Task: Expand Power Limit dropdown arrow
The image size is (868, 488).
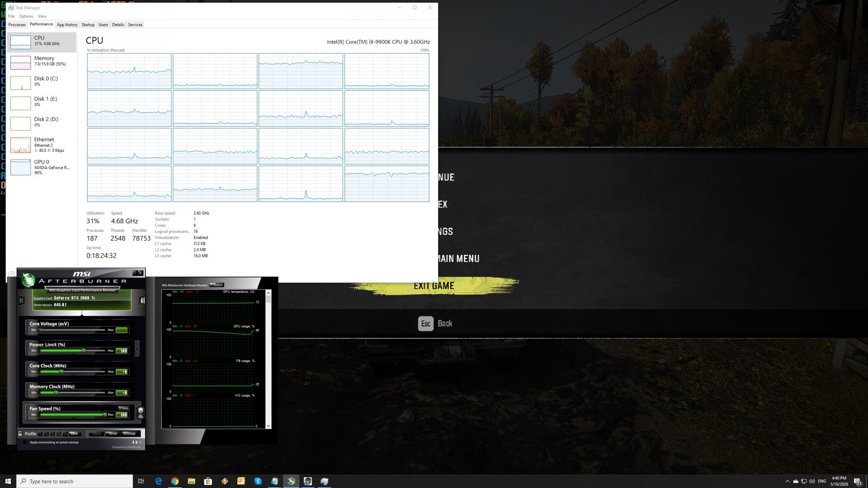Action: (x=137, y=348)
